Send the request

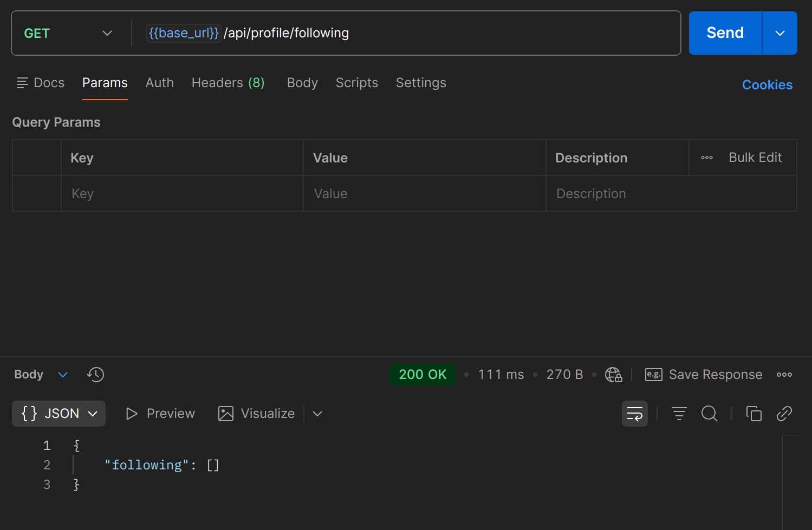(725, 33)
